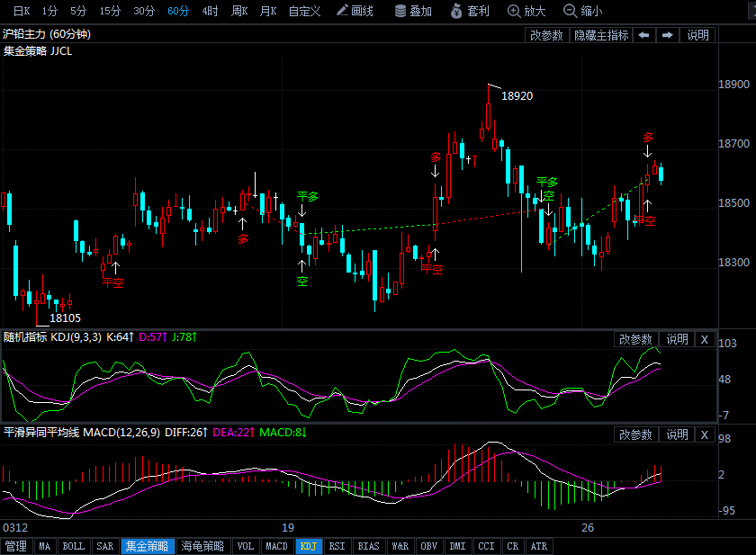This screenshot has height=555, width=756.
Task: Click 改参数 in the main chart header
Action: click(x=546, y=35)
